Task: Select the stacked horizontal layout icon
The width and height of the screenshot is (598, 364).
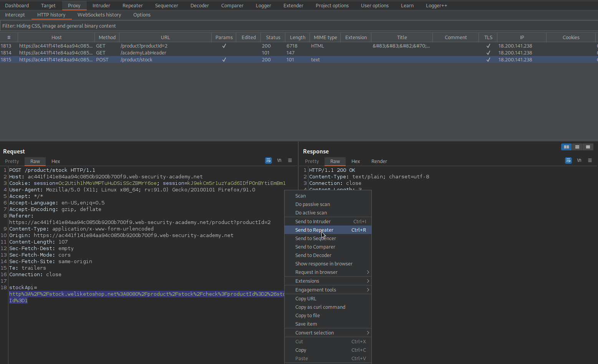Action: coord(577,147)
